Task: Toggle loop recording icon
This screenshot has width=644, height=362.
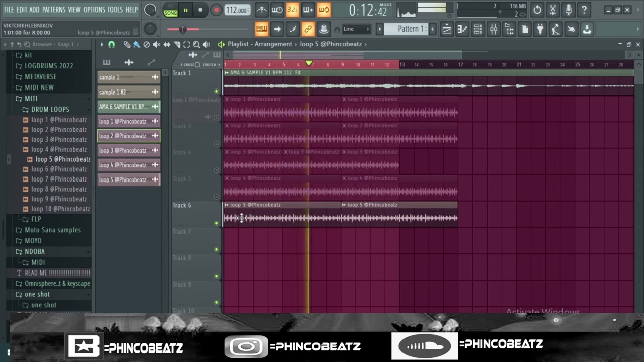Action: click(x=324, y=10)
